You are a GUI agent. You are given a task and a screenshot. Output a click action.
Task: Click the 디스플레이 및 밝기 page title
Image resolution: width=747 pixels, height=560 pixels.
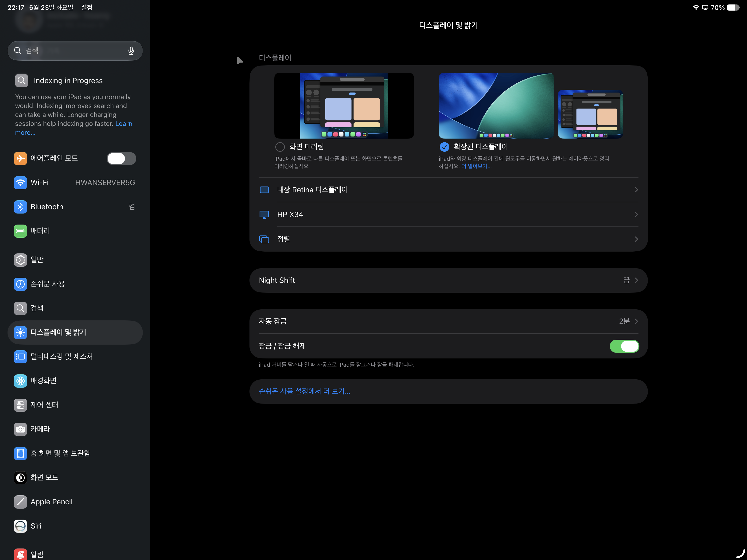[x=448, y=25]
